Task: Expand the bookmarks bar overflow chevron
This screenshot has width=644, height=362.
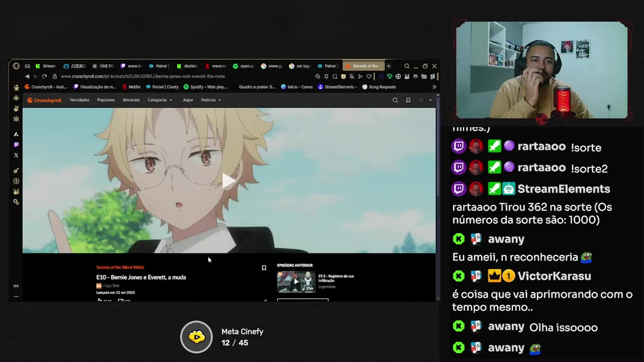Action: 434,87
